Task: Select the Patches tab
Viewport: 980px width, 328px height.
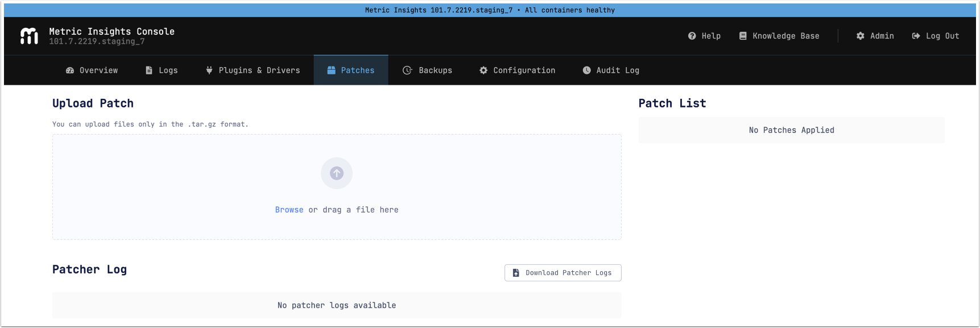Action: (351, 70)
